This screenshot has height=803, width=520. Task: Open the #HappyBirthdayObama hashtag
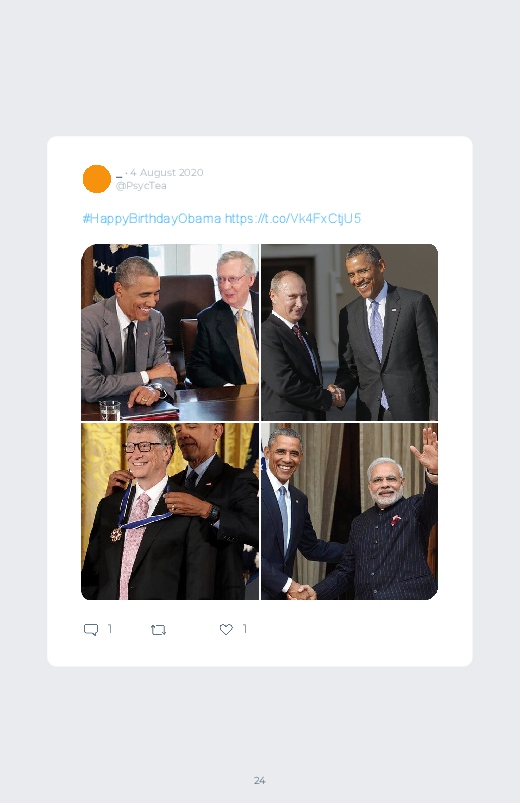coord(152,219)
